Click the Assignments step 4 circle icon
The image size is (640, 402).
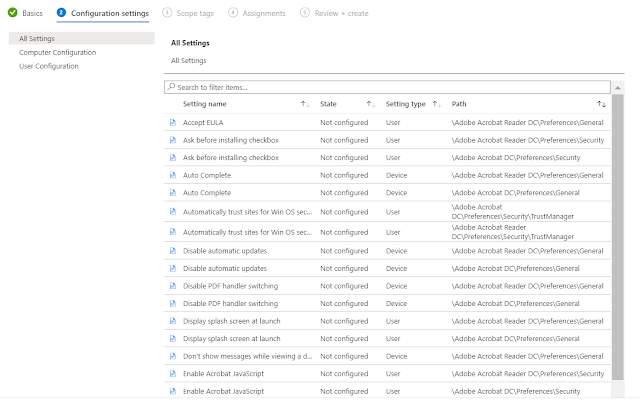pos(233,13)
